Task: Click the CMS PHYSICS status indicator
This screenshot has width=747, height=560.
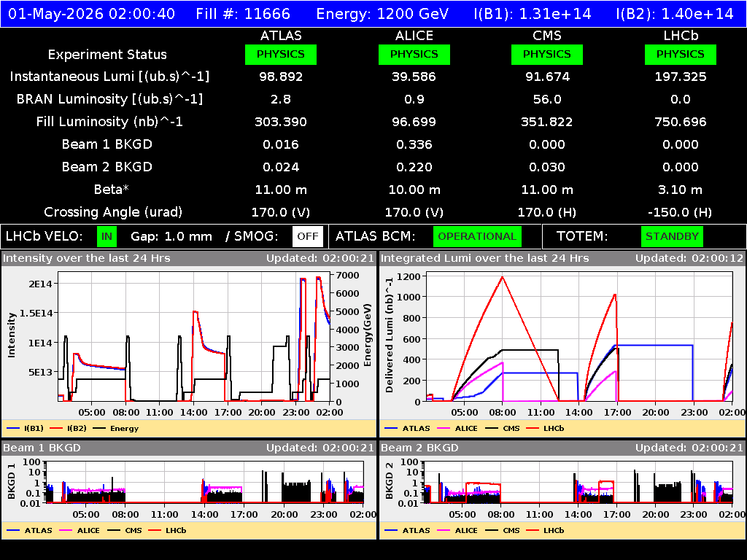Action: click(x=547, y=54)
